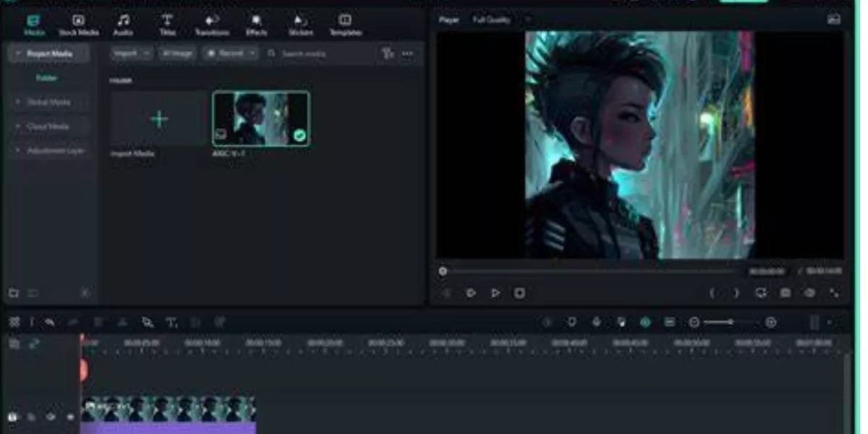
Task: Split clip with the scissors icon
Action: [x=122, y=323]
